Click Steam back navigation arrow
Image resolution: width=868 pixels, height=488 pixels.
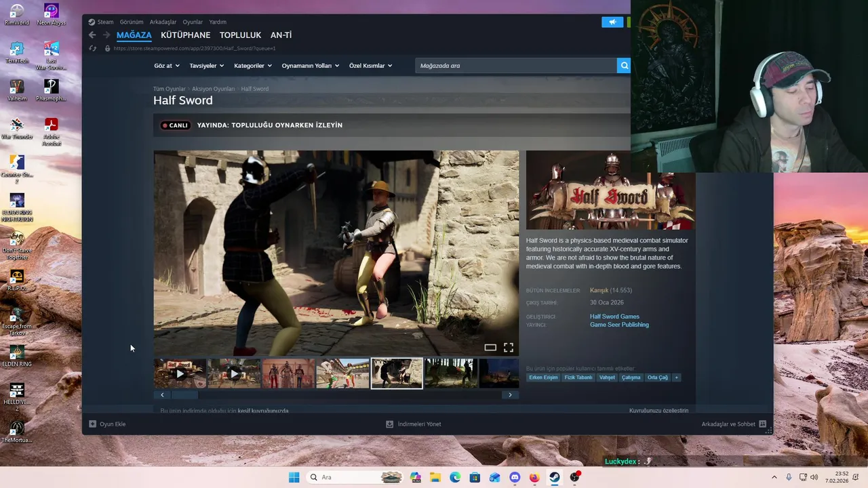(92, 35)
